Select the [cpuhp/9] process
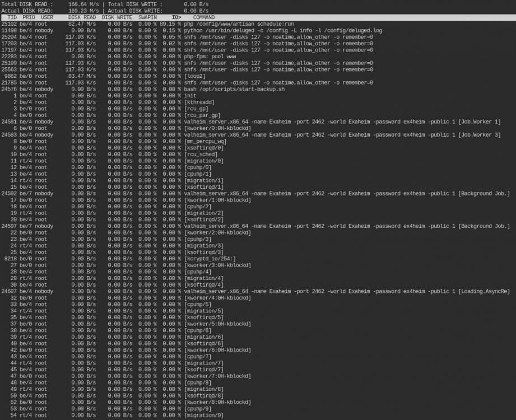516x420 pixels. [197, 409]
